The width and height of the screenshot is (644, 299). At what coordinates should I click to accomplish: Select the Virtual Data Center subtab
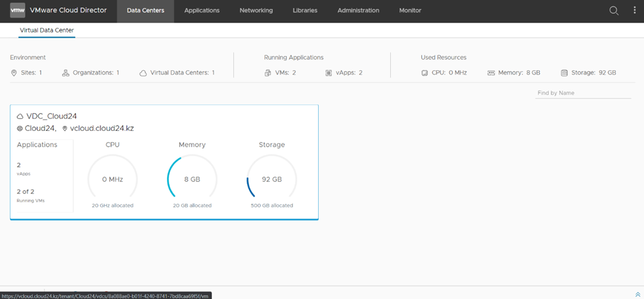click(x=47, y=30)
